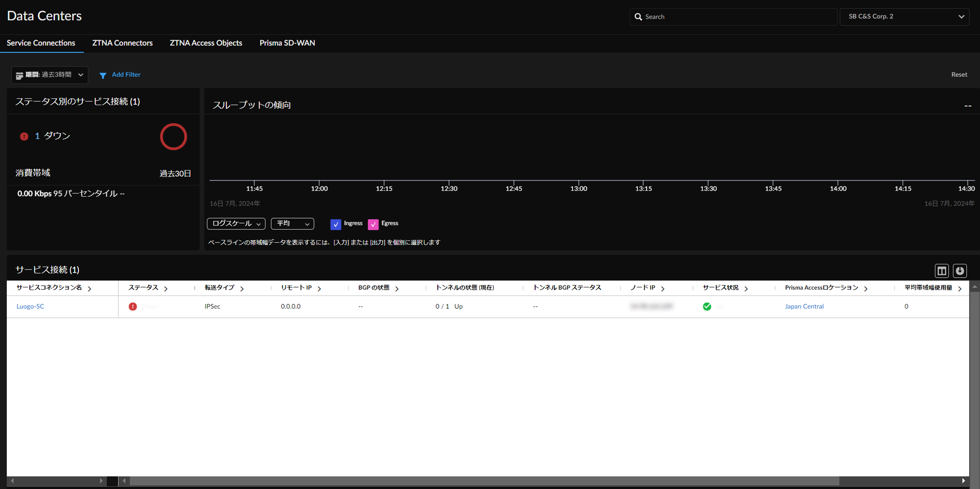
Task: Open the SB C&S Corp. 2 tenant dropdown
Action: point(904,17)
